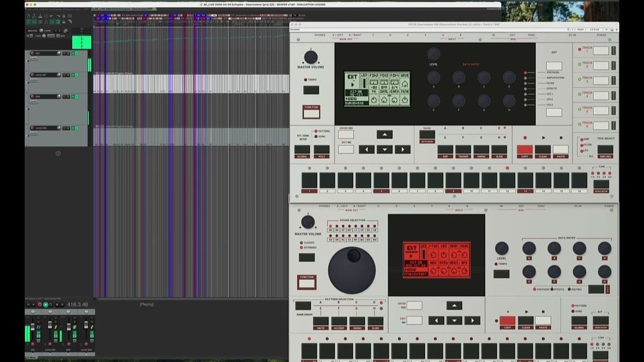Screen dimensions: 644x362
Task: Click the CLASSIC/EXTENDED mode button
Action: point(307,257)
